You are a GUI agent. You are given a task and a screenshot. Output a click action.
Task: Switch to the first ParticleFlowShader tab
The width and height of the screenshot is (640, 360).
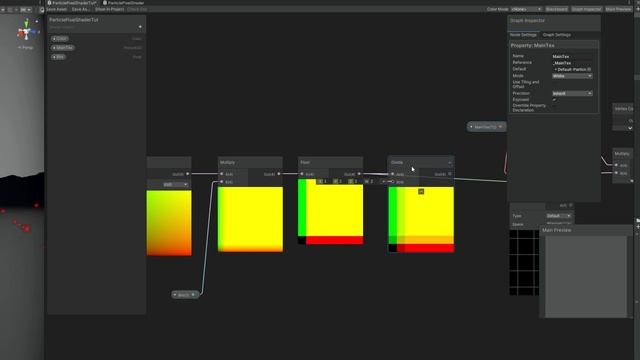click(x=72, y=3)
